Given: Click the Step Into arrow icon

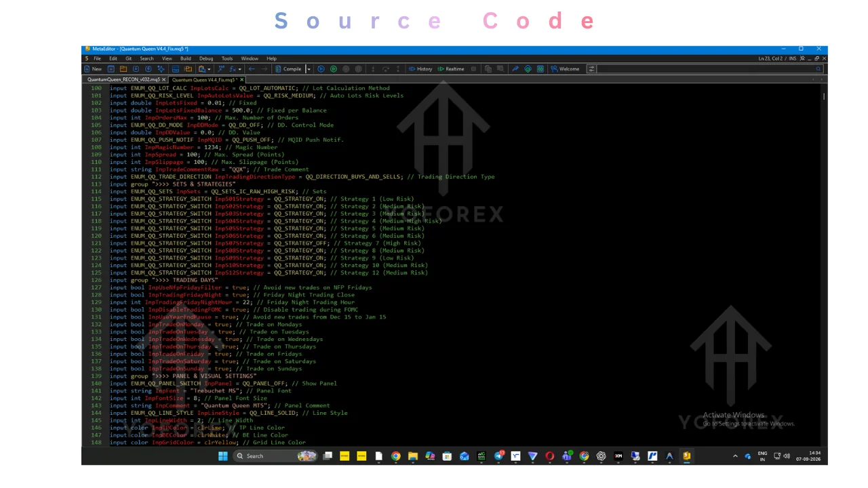Looking at the screenshot, I should pos(373,68).
